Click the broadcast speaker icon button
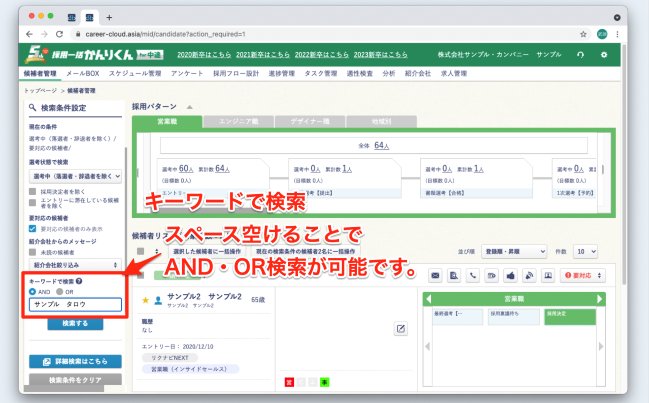649x403 pixels. click(529, 276)
